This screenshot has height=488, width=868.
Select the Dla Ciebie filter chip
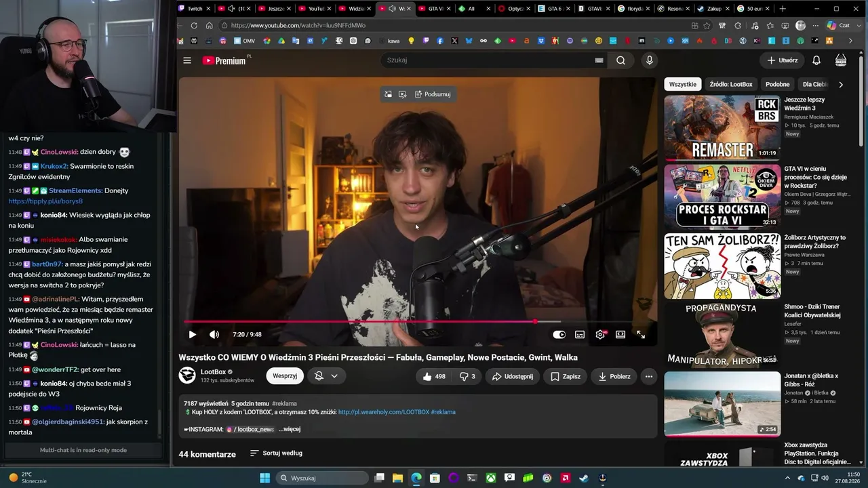point(815,84)
